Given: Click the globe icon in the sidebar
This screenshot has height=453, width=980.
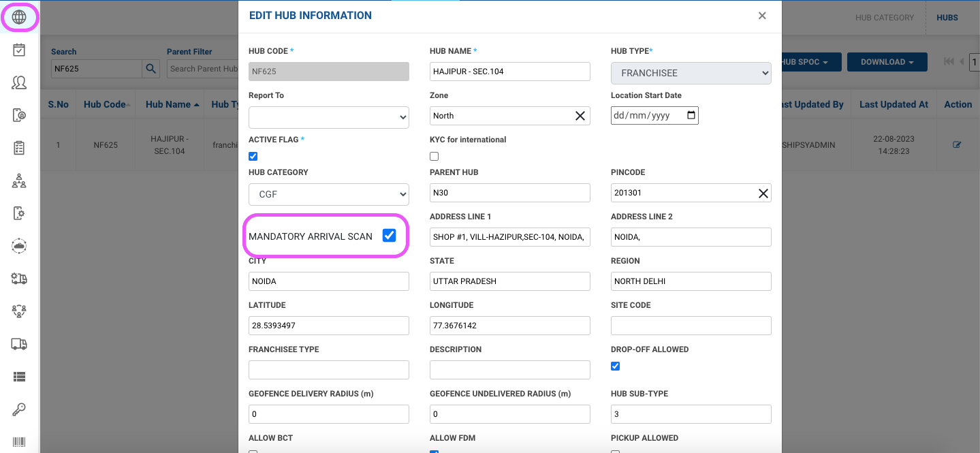Looking at the screenshot, I should [19, 17].
